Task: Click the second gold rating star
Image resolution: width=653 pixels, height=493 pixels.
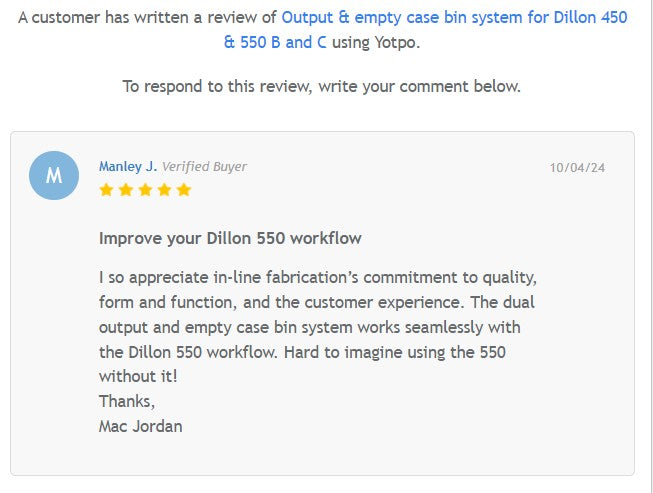Action: tap(126, 190)
